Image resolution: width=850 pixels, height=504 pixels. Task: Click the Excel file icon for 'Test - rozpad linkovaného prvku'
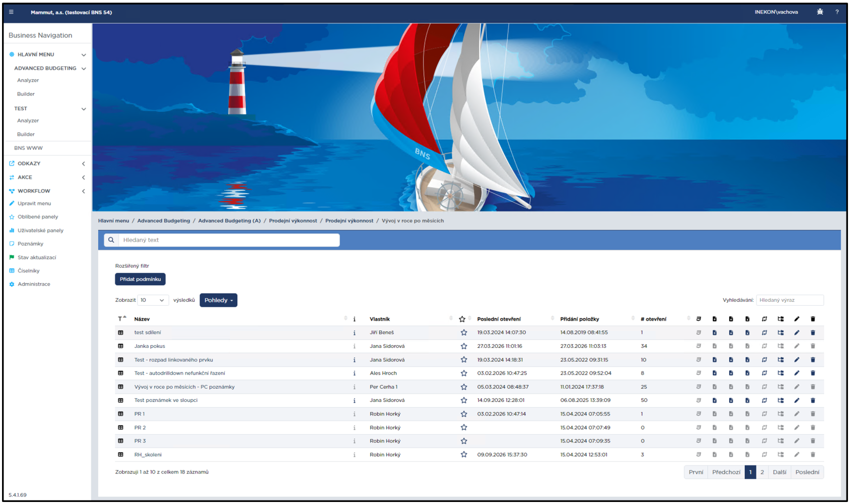pyautogui.click(x=747, y=360)
